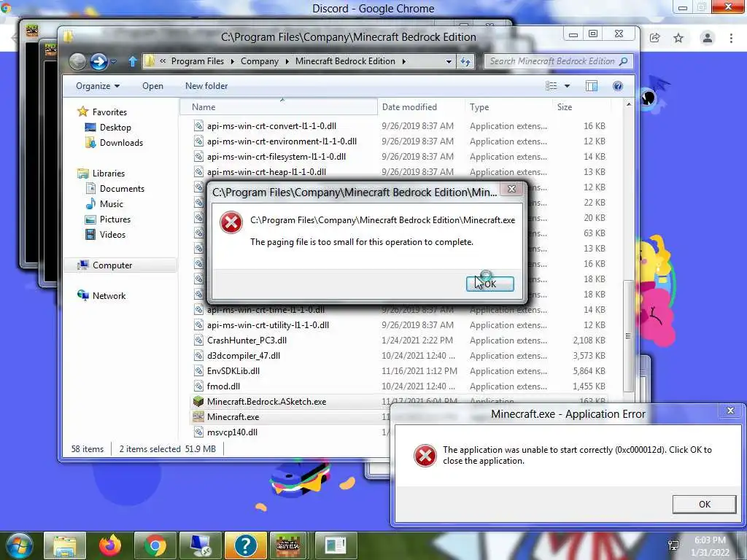Toggle the preview pane icon
The height and width of the screenshot is (560, 747).
click(591, 86)
